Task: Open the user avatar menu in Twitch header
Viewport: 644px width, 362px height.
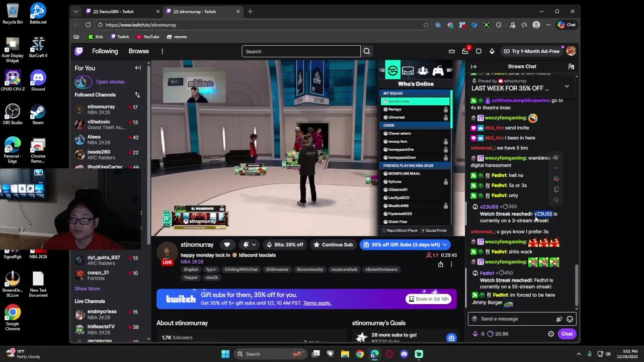Action: click(571, 51)
